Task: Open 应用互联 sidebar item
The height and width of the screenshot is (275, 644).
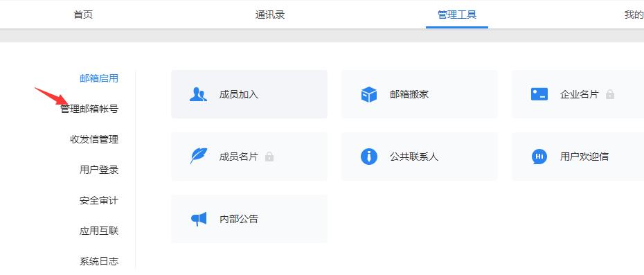Action: pyautogui.click(x=99, y=231)
